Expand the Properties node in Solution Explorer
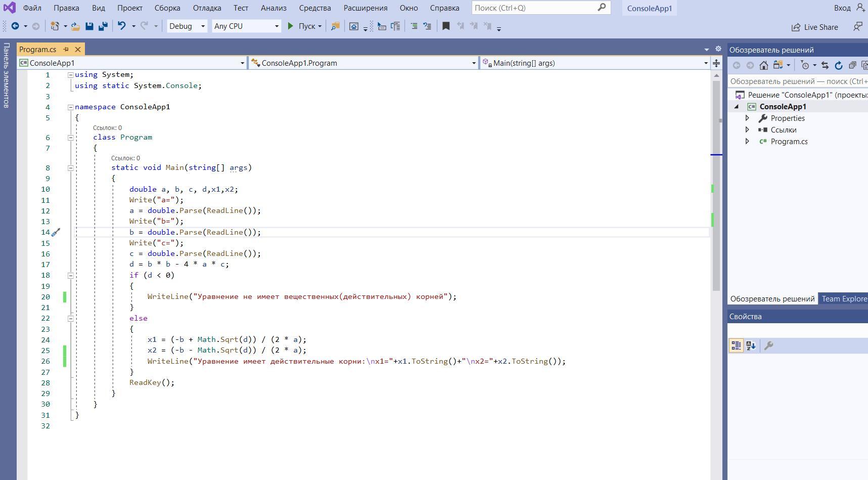The width and height of the screenshot is (868, 480). 747,118
